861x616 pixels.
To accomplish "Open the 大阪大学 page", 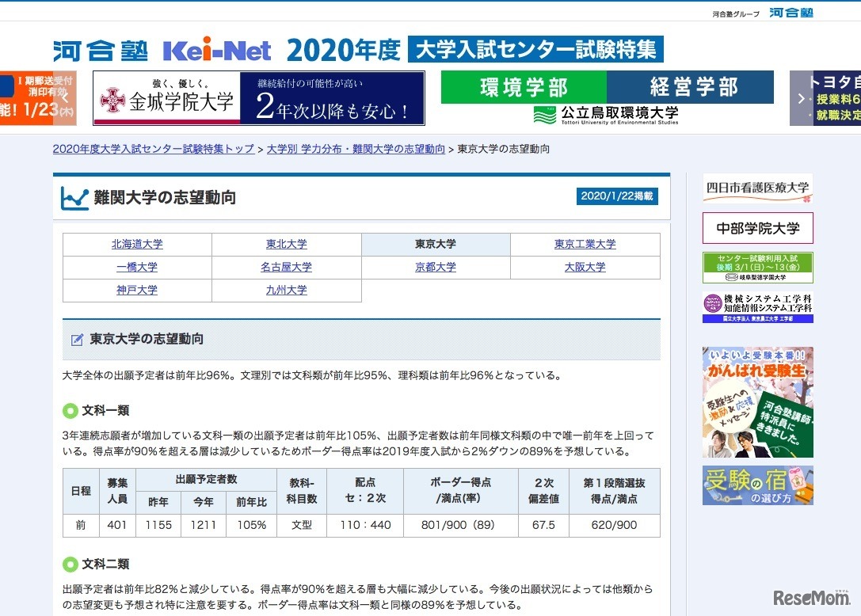I will click(585, 267).
